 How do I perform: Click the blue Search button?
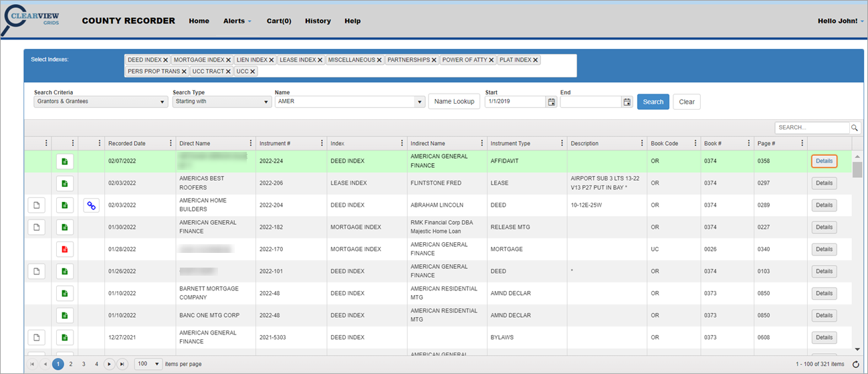pyautogui.click(x=653, y=102)
